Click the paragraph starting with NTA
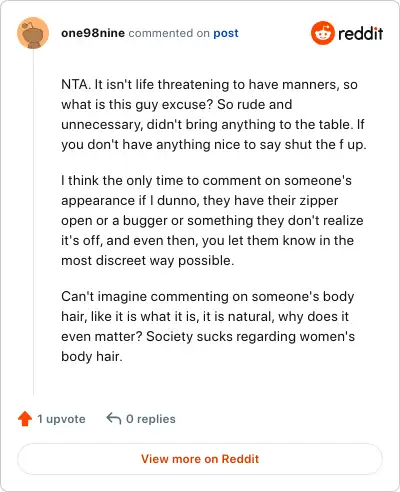 [x=213, y=114]
